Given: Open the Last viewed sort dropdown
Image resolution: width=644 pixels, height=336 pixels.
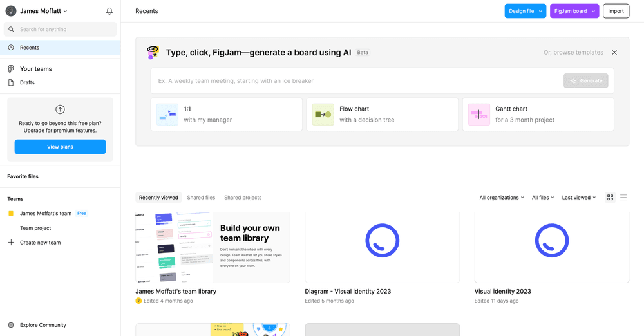Looking at the screenshot, I should pos(578,198).
